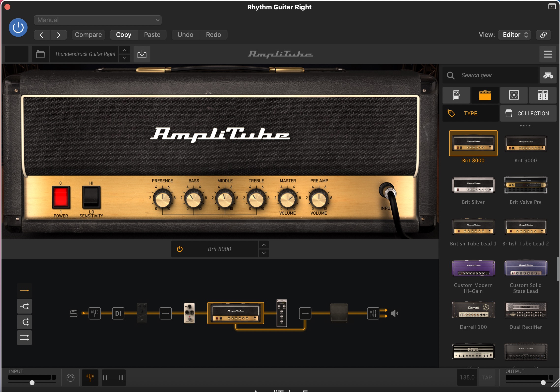This screenshot has height=392, width=560.
Task: Click the input cable source icon in chain
Action: [74, 313]
